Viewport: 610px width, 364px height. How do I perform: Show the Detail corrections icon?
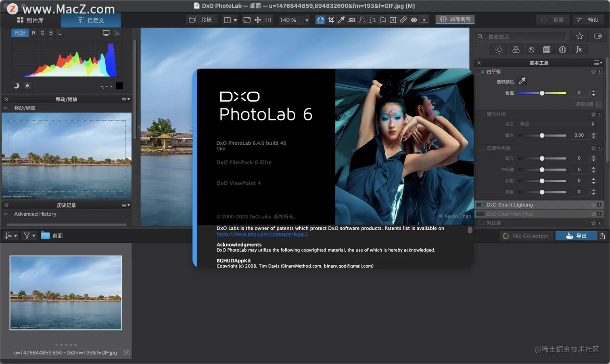pyautogui.click(x=531, y=50)
